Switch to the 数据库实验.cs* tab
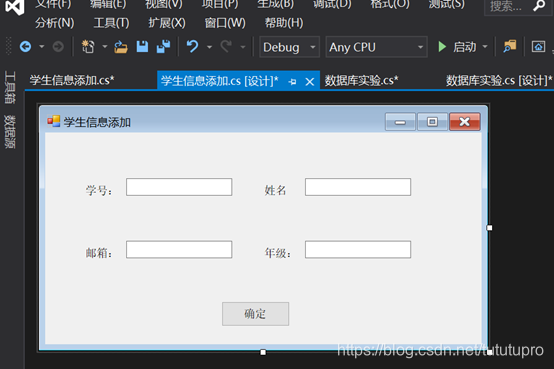This screenshot has width=554, height=369. point(361,80)
